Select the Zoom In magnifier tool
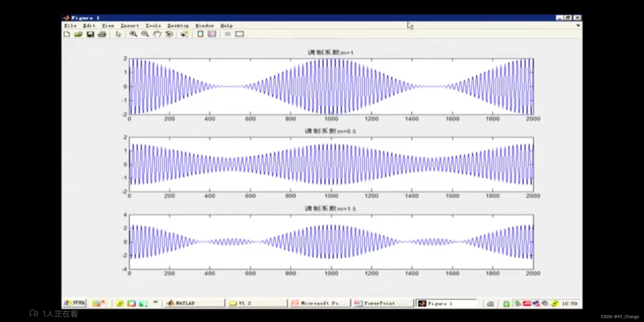 point(133,34)
